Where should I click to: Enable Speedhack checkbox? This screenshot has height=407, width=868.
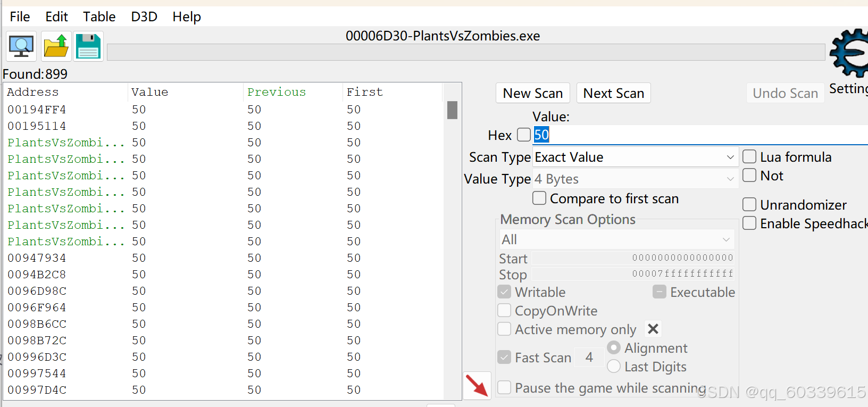point(749,223)
